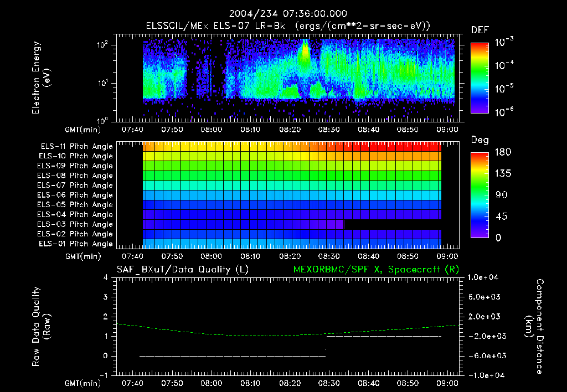Screen dimensions: 567x392
Task: Click the Electron Energy (eV) axis label
Action: (41, 78)
